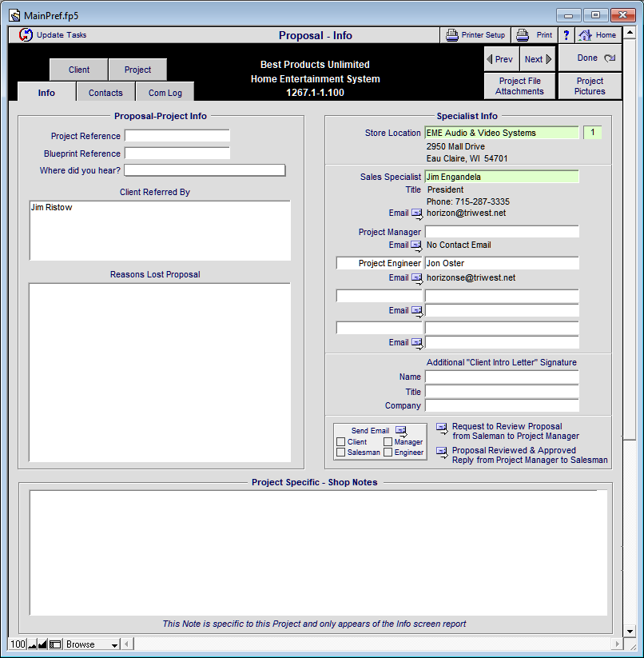The image size is (644, 658).
Task: Click the Project Manager name field
Action: [x=502, y=232]
